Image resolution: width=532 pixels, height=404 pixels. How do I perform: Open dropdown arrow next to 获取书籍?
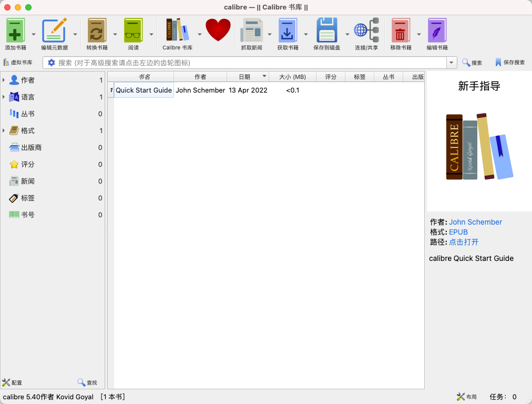(306, 34)
